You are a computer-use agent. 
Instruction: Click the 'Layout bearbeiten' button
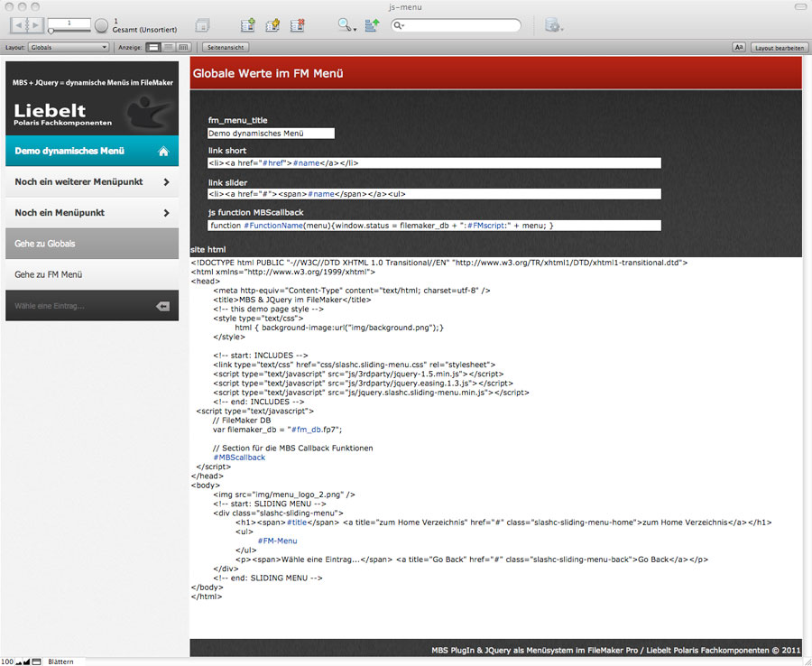[780, 47]
